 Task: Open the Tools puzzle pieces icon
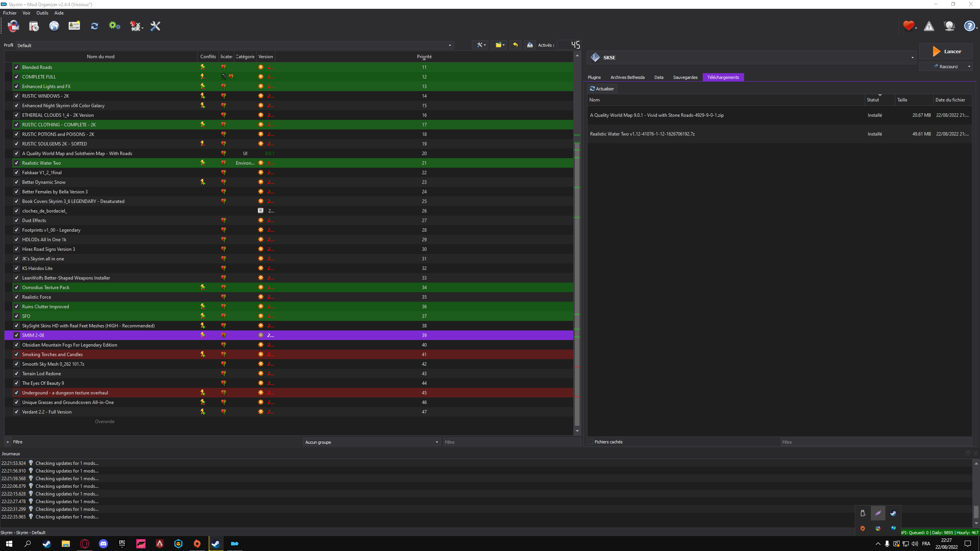(136, 26)
